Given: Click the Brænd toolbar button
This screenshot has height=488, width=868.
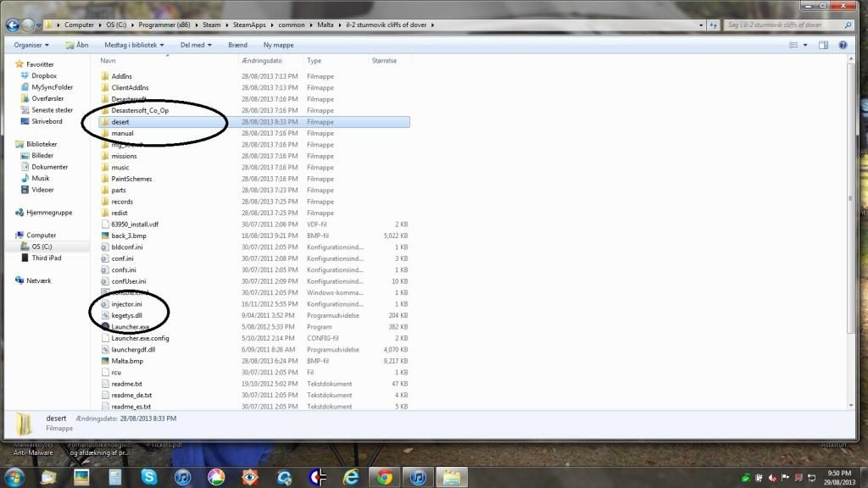Looking at the screenshot, I should (x=237, y=45).
